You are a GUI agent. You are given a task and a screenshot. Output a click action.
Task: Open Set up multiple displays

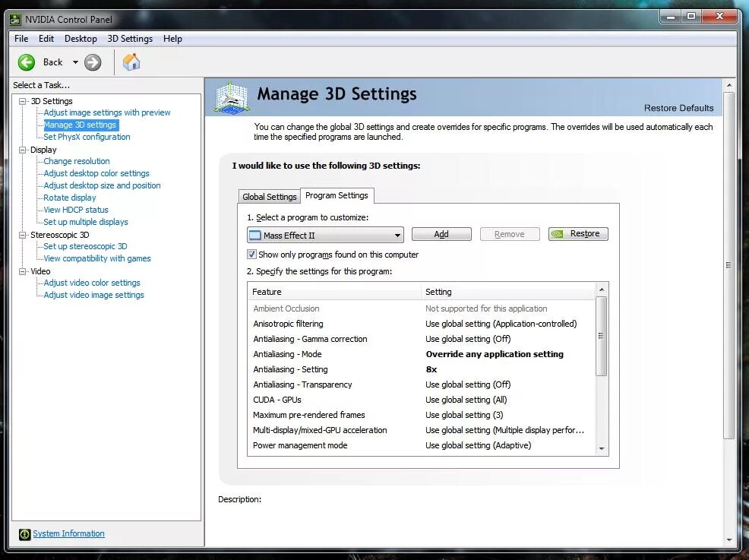tap(86, 222)
